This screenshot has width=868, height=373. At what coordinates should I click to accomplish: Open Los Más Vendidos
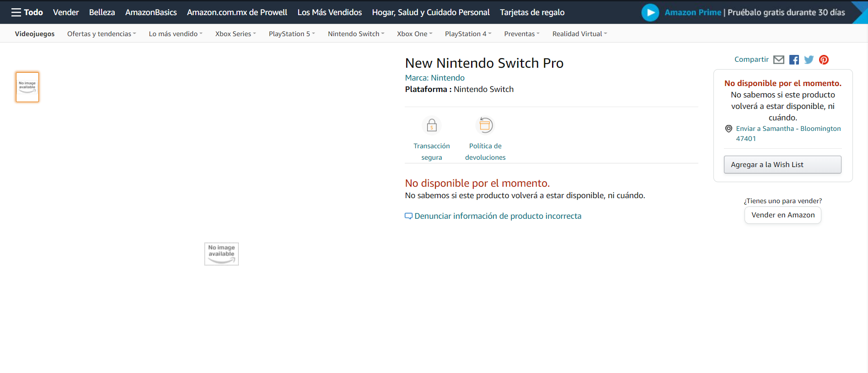point(329,12)
